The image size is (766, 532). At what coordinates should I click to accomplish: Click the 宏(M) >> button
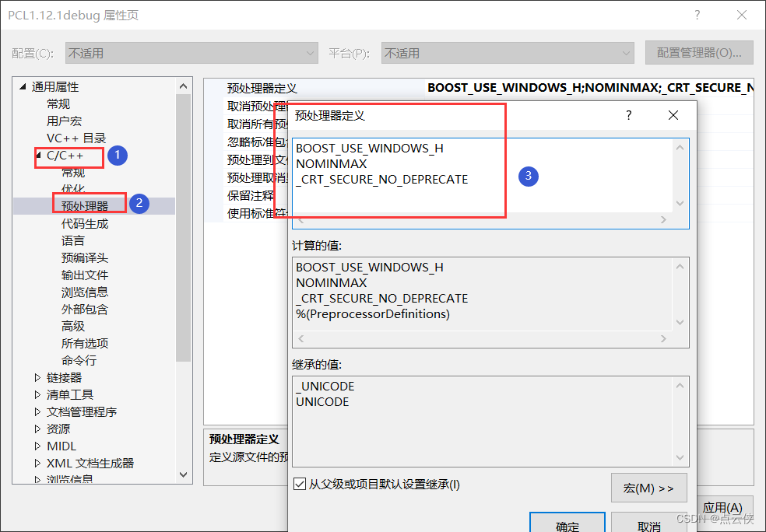tap(648, 488)
